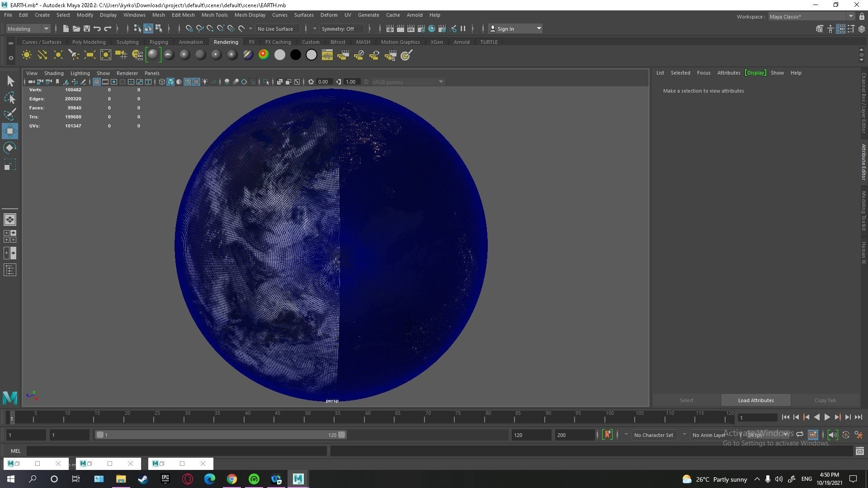Undo the last action
868x488 pixels.
[97, 28]
